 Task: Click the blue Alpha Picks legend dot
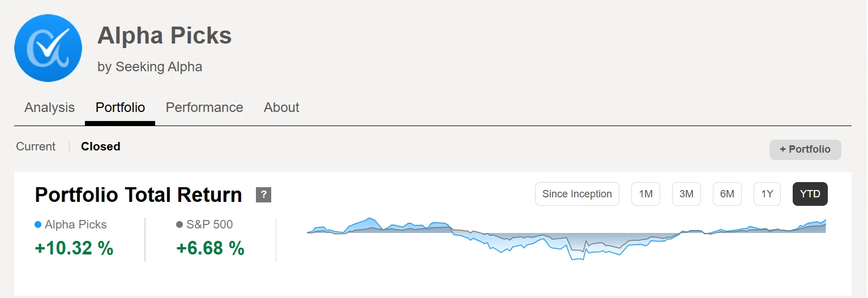pos(38,224)
